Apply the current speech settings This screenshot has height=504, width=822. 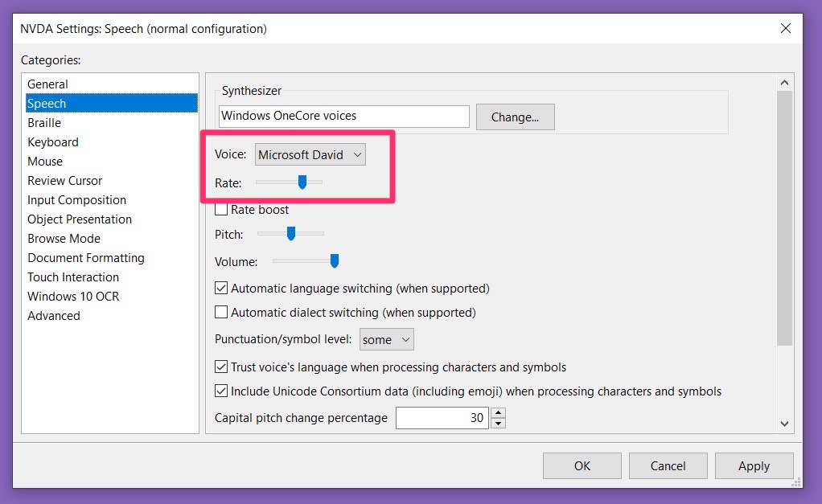tap(754, 465)
